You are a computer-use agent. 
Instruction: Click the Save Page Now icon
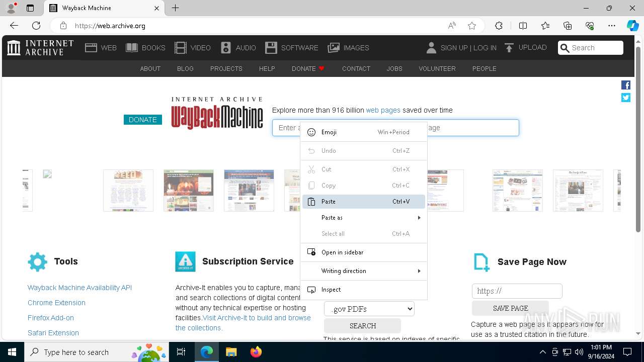tap(481, 262)
